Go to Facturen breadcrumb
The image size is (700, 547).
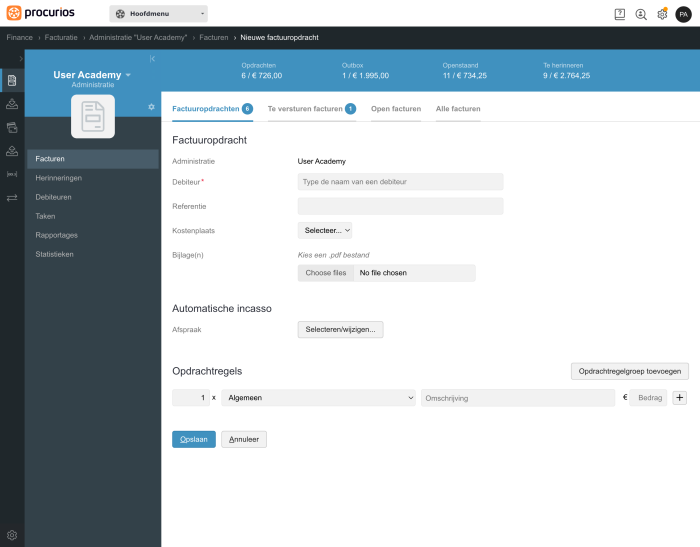point(214,38)
